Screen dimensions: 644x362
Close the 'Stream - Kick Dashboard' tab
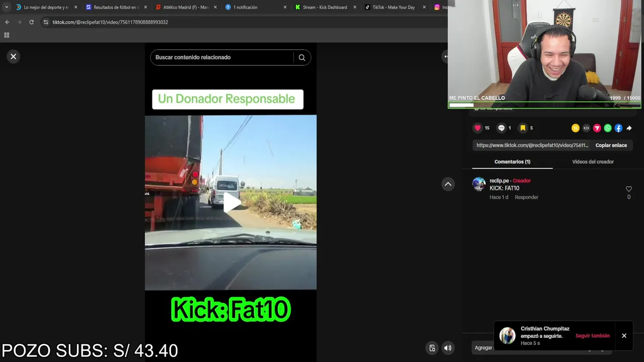click(x=355, y=8)
